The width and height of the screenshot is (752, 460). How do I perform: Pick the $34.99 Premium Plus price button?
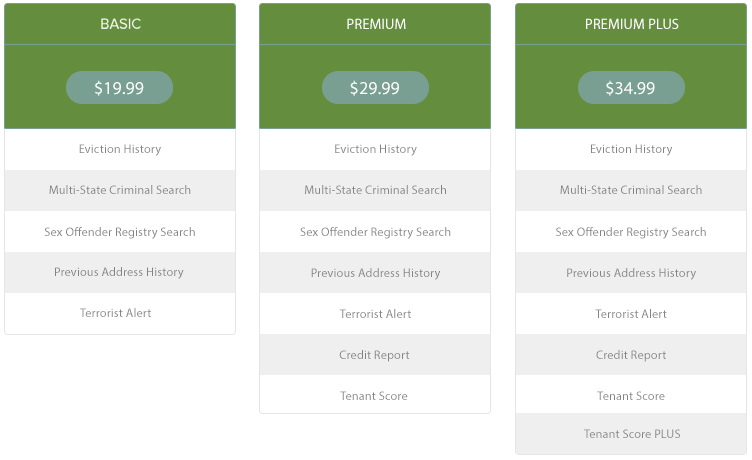pyautogui.click(x=631, y=88)
